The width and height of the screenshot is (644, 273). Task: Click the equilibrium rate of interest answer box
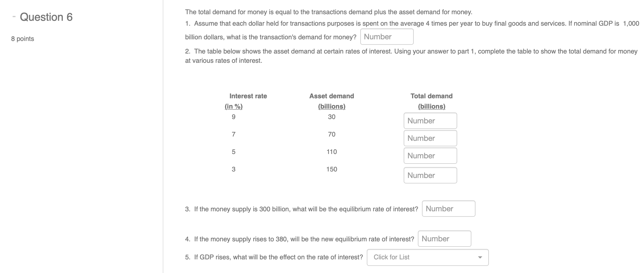448,208
